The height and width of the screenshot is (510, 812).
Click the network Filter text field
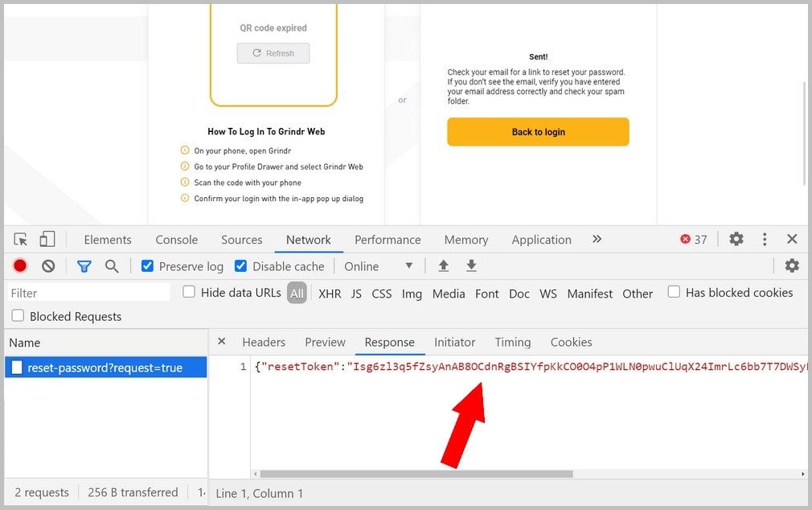[x=89, y=293]
